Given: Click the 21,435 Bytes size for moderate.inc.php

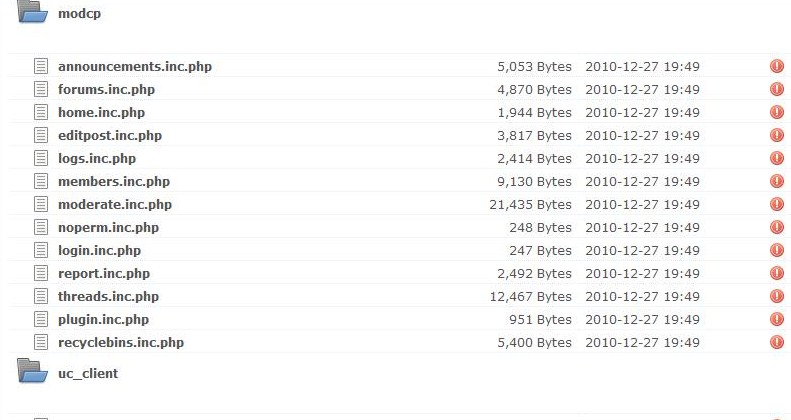Looking at the screenshot, I should click(x=530, y=204).
